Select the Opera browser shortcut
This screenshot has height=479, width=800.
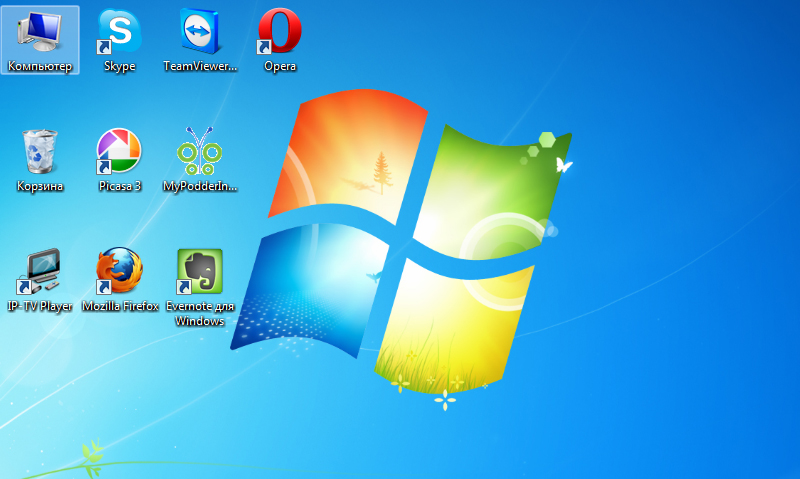[x=279, y=31]
